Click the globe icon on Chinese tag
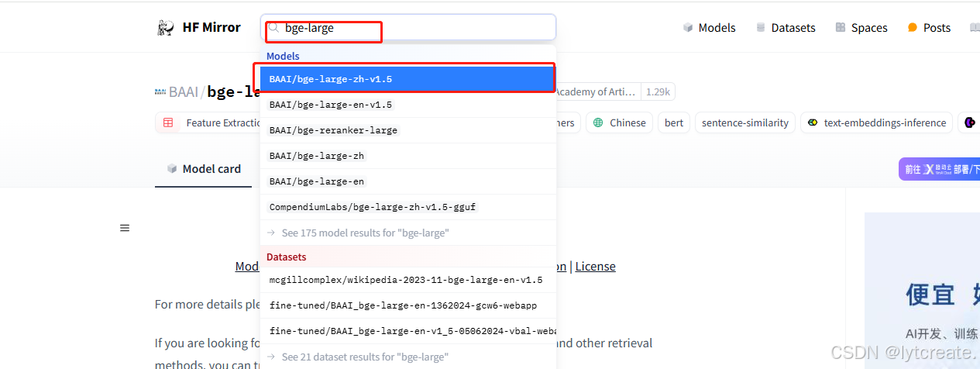Image resolution: width=980 pixels, height=369 pixels. coord(597,122)
